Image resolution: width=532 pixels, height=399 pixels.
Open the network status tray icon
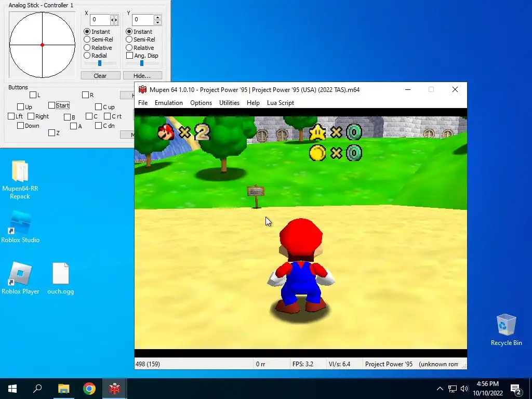(x=453, y=389)
